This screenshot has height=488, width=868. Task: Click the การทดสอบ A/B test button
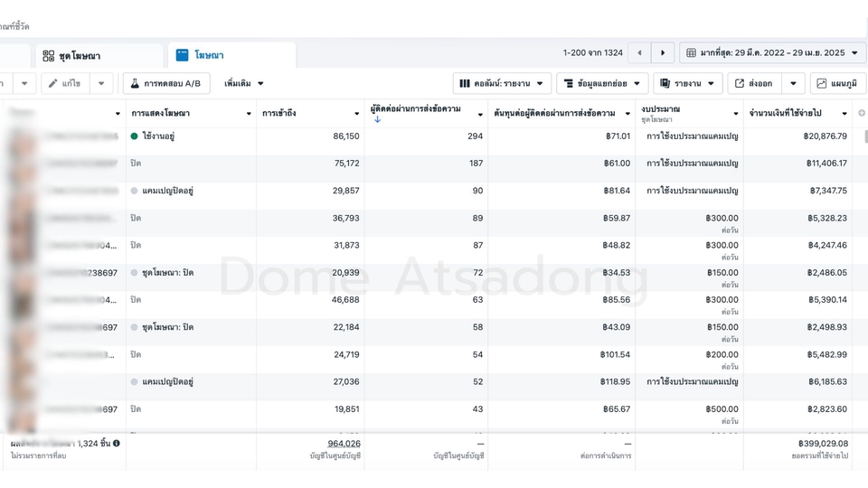coord(166,83)
